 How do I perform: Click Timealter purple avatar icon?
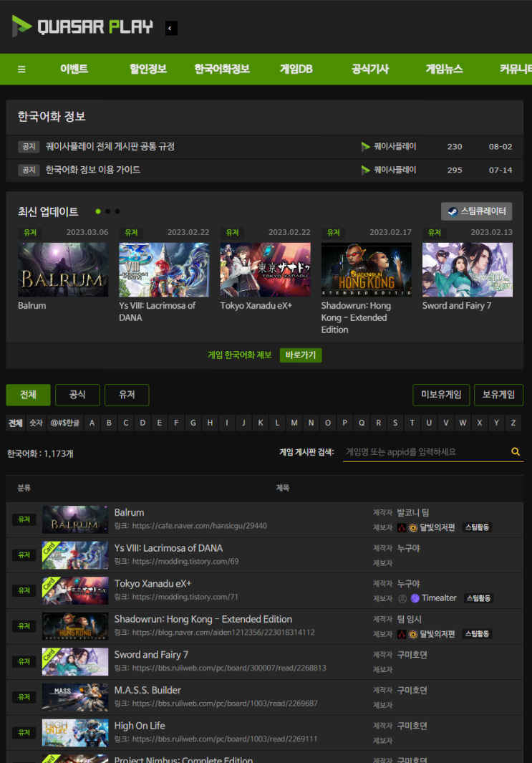(x=415, y=598)
